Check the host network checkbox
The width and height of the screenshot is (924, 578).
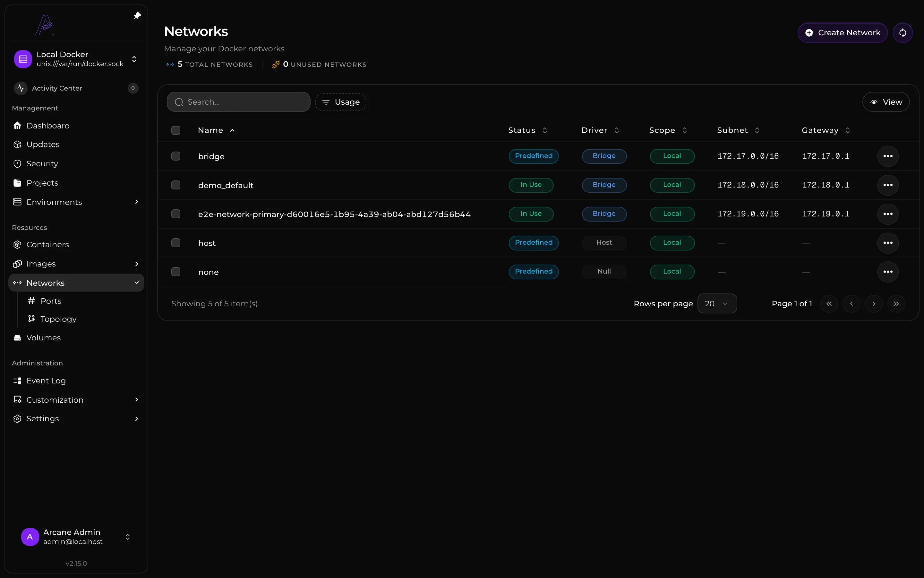point(175,243)
